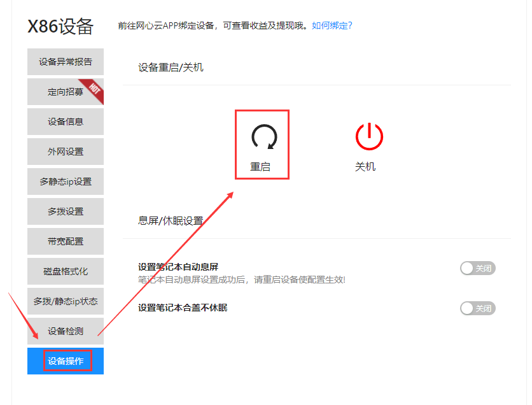
Task: Click the 重启 text label
Action: coord(260,167)
